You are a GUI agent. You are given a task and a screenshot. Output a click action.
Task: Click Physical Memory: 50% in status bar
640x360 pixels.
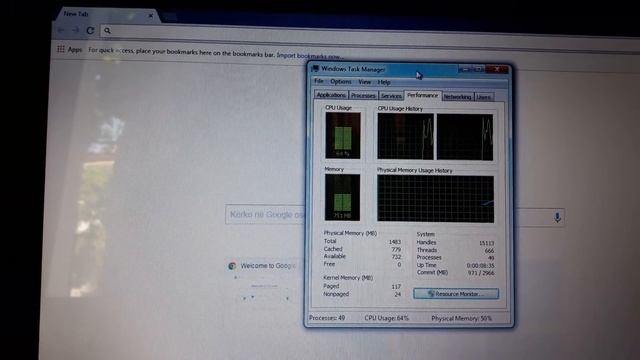click(462, 318)
